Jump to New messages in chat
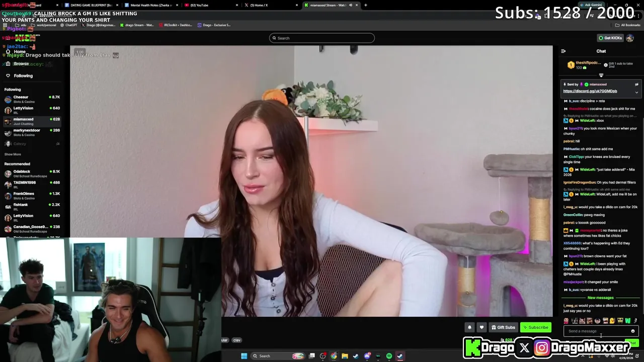The height and width of the screenshot is (362, 644). click(600, 298)
